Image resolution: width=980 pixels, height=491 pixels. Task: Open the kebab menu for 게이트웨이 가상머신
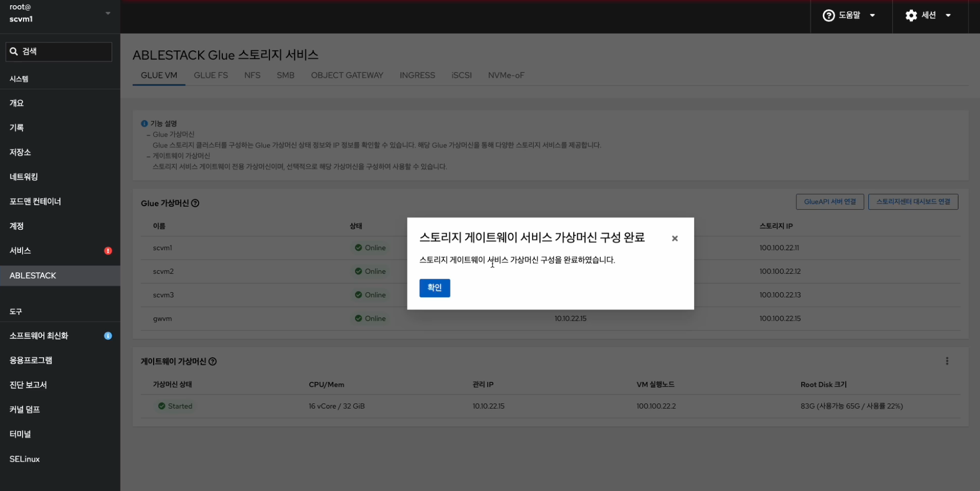point(947,361)
